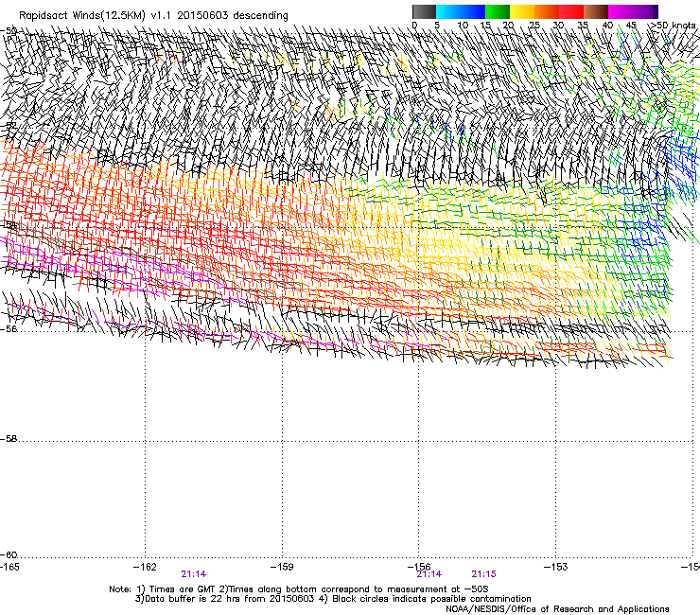Click the ">50 knots" legend label

[x=673, y=25]
